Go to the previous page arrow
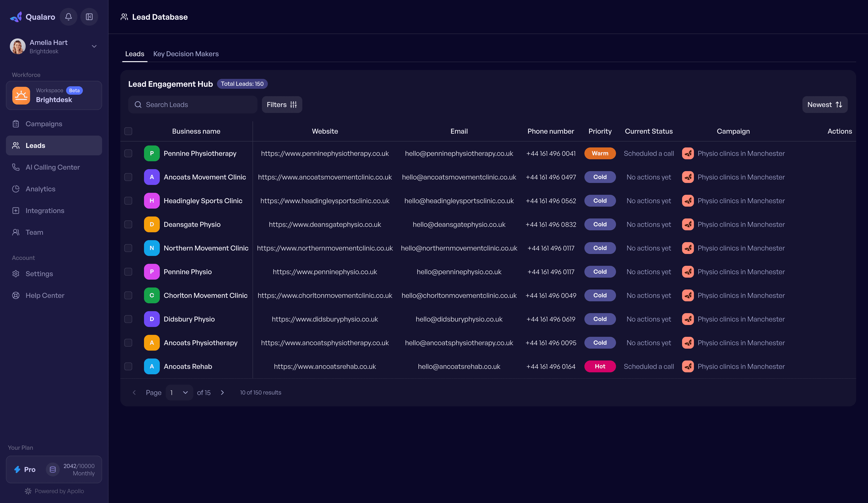Viewport: 868px width, 503px height. [134, 392]
